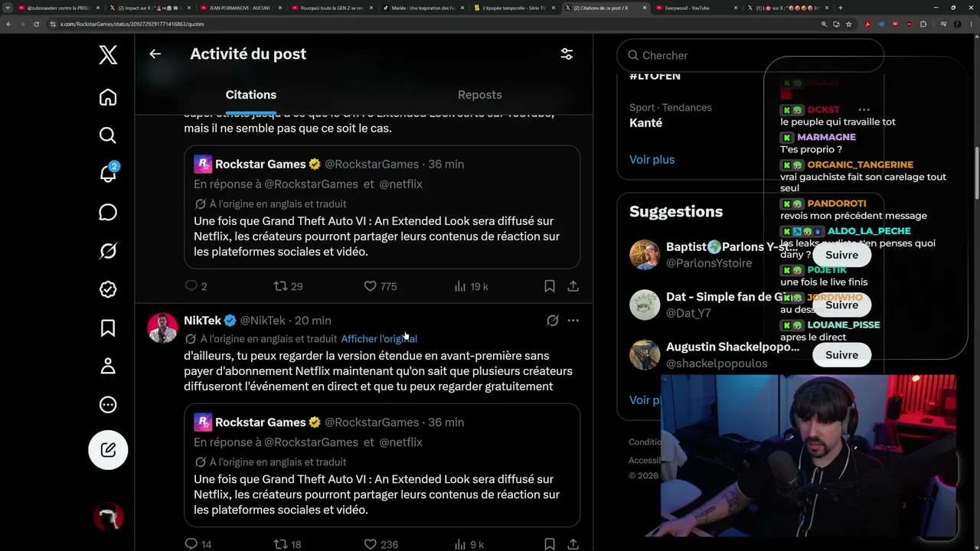Open the Grok action icon on NikTek's post
The height and width of the screenshot is (551, 980).
552,321
